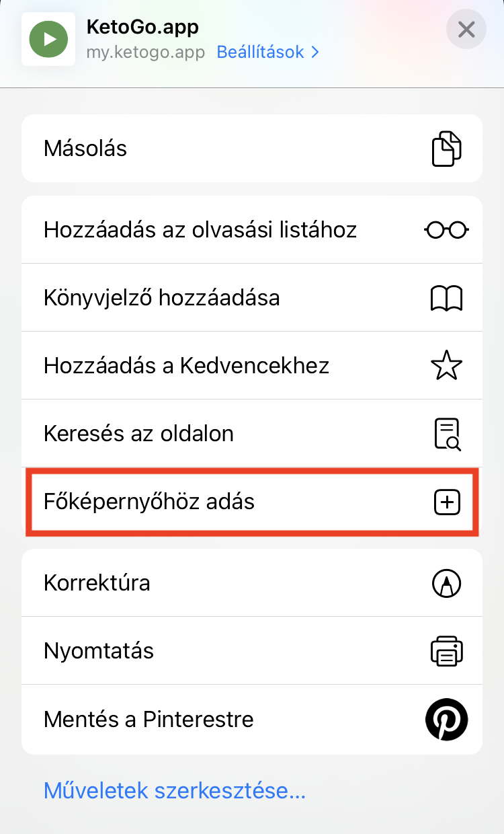Tap the Pinterest logo icon
Viewport: 504px width, 834px height.
coord(446,719)
